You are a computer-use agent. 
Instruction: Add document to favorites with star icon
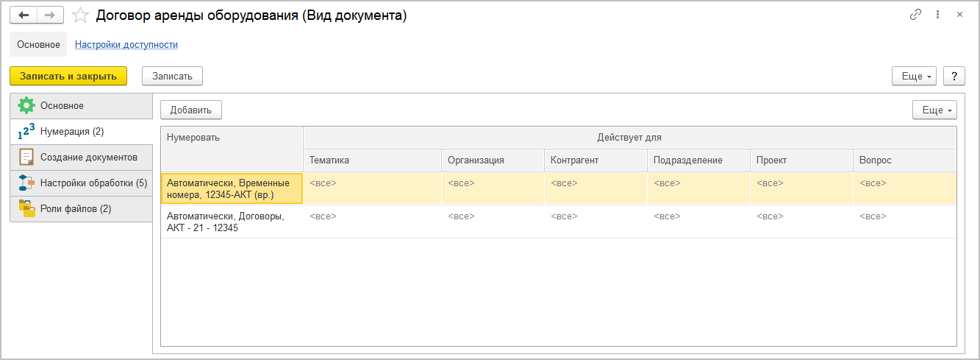(80, 15)
